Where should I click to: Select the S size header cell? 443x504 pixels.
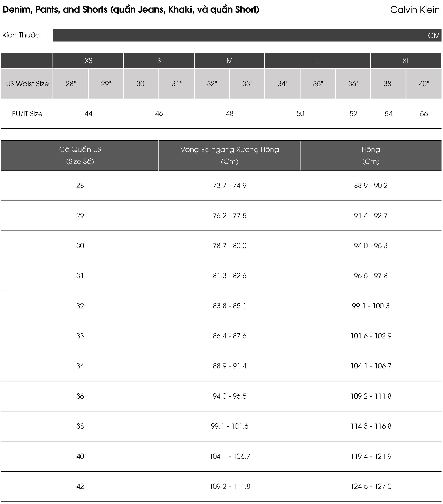(159, 61)
